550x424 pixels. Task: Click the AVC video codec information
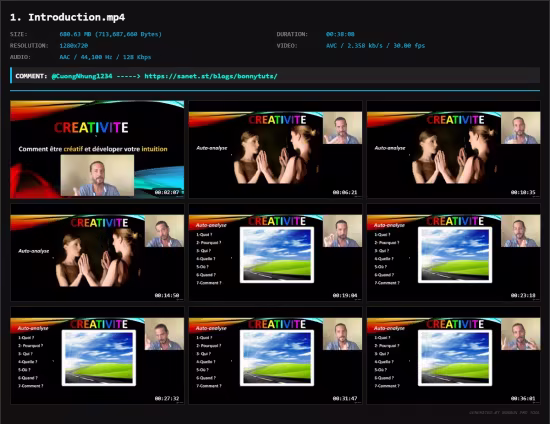[x=375, y=46]
